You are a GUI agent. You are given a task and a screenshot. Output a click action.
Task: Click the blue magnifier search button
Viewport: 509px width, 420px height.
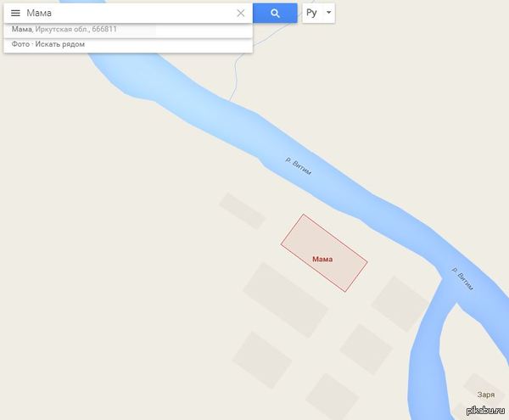coord(275,13)
